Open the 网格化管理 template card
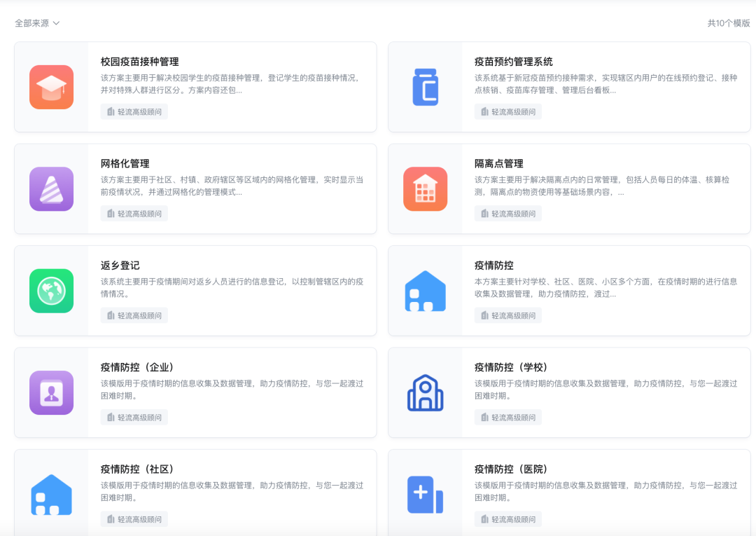Screen dimensions: 756x536 click(196, 188)
